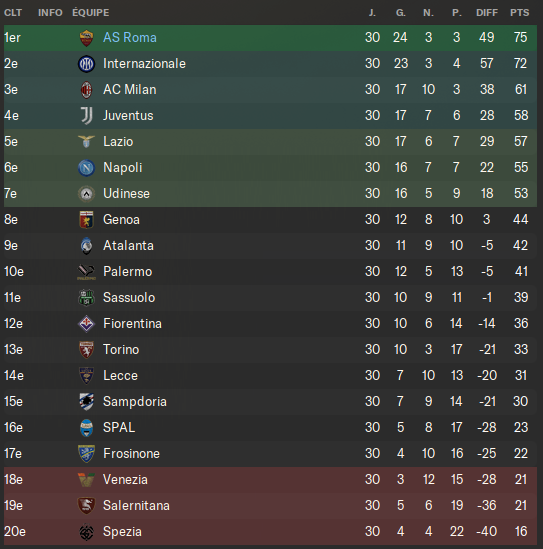This screenshot has height=549, width=543.
Task: Click the AC Milan crest icon
Action: click(86, 90)
